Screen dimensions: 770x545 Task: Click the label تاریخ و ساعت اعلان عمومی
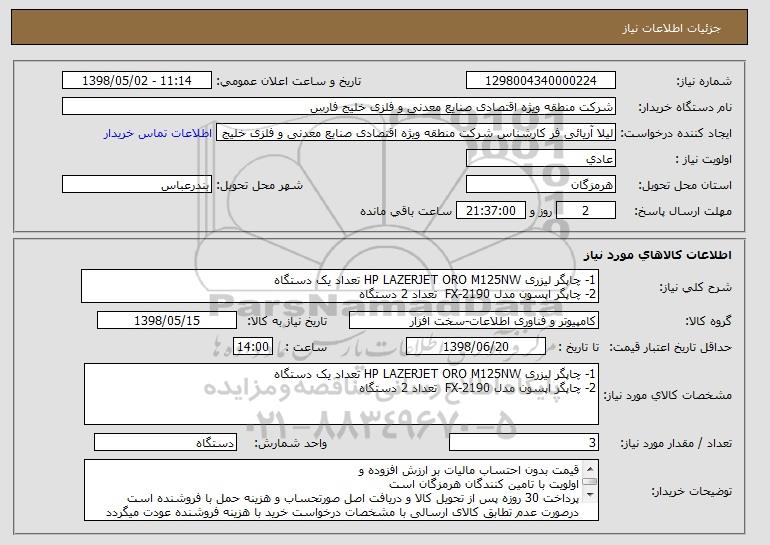pyautogui.click(x=289, y=81)
